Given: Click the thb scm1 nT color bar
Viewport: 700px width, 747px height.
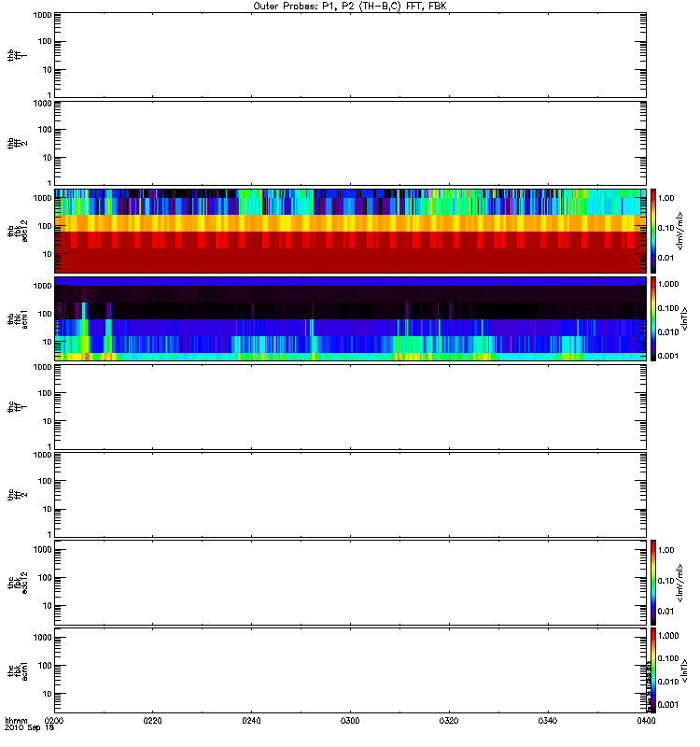Looking at the screenshot, I should pyautogui.click(x=653, y=318).
